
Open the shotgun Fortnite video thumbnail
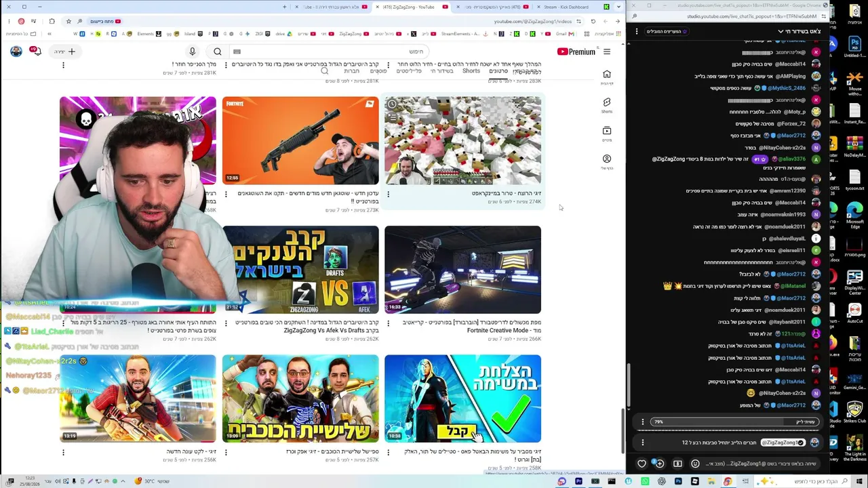[300, 140]
